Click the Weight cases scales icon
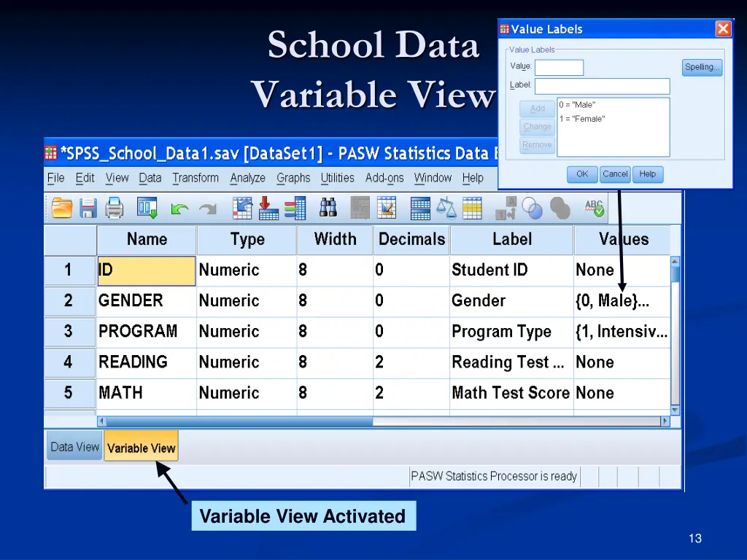The image size is (747, 560). (446, 208)
